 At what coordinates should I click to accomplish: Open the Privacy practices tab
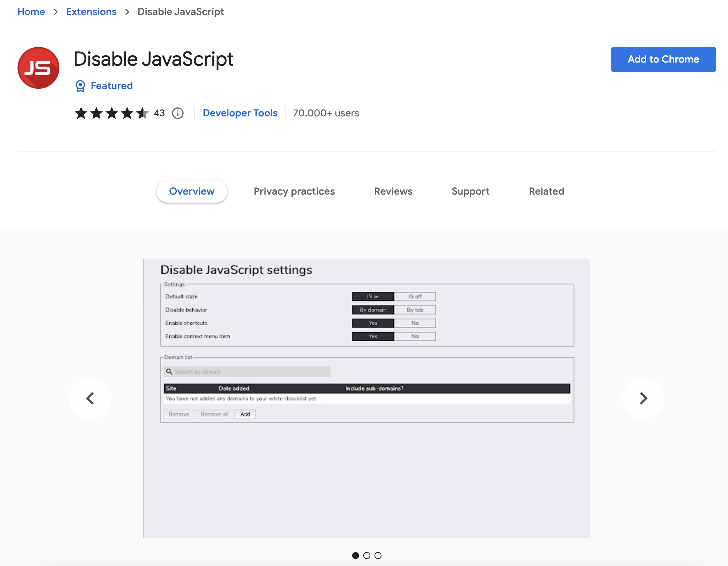click(294, 191)
